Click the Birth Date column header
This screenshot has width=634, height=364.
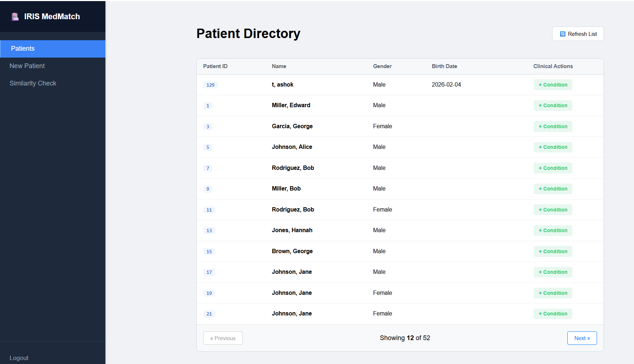[444, 66]
